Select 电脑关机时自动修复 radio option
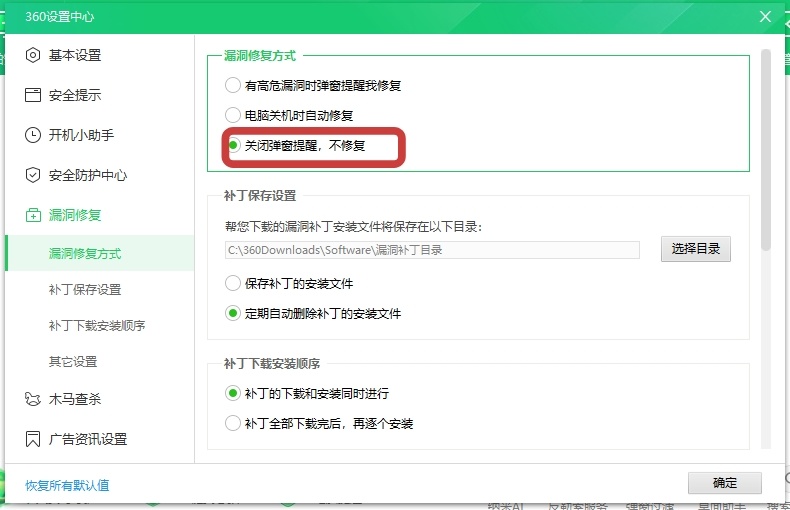The image size is (790, 510). point(232,115)
